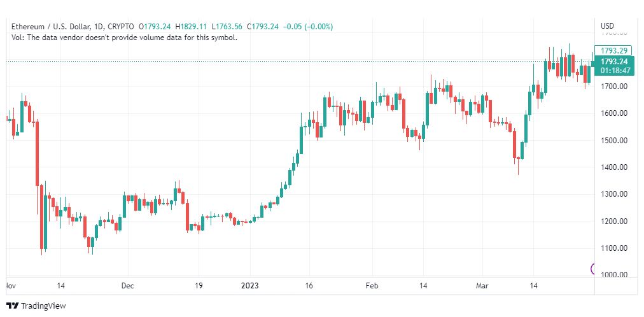Image resolution: width=644 pixels, height=317 pixels.
Task: Click the 1400.00 price axis label
Action: coord(613,167)
